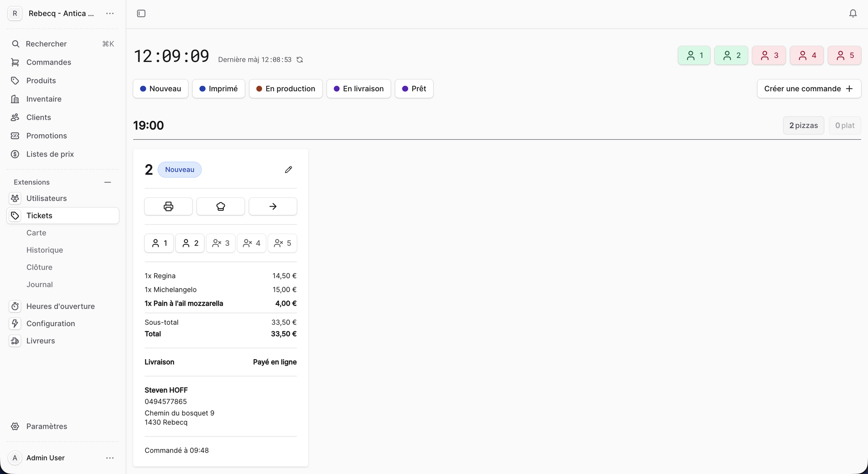
Task: Click the chef hat production button
Action: [x=221, y=206]
